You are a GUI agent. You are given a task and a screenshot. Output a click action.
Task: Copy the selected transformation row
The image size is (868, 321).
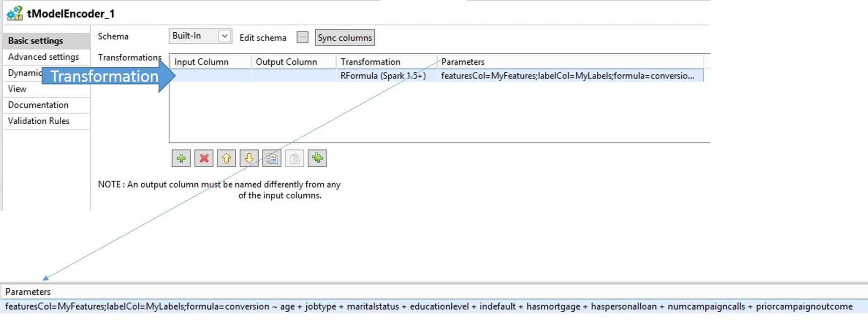[x=272, y=158]
